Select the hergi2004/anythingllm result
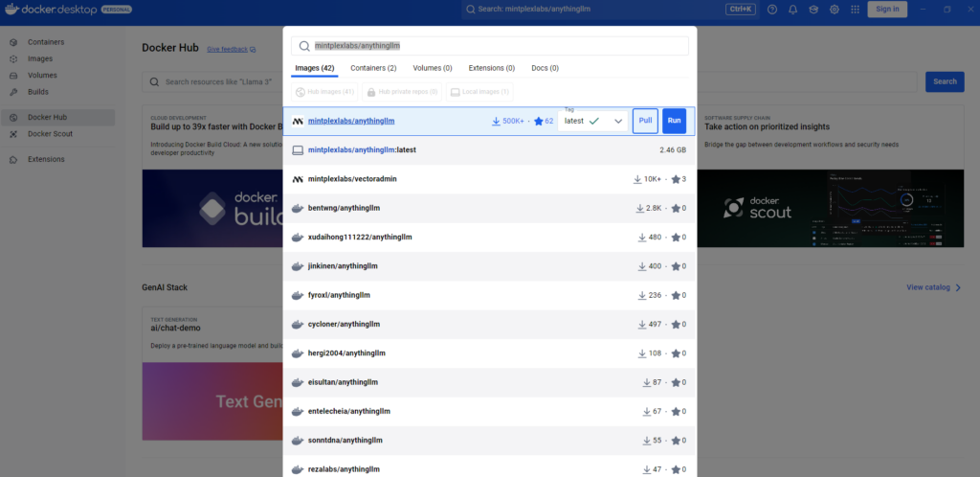The width and height of the screenshot is (980, 477). click(489, 353)
